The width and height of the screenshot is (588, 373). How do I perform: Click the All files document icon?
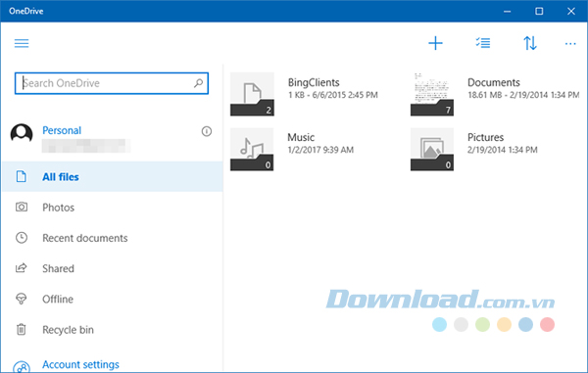pyautogui.click(x=22, y=176)
